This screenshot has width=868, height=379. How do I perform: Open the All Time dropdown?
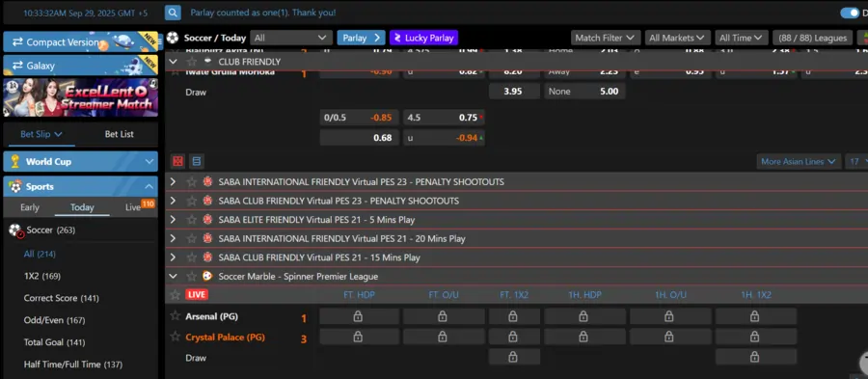click(x=742, y=38)
